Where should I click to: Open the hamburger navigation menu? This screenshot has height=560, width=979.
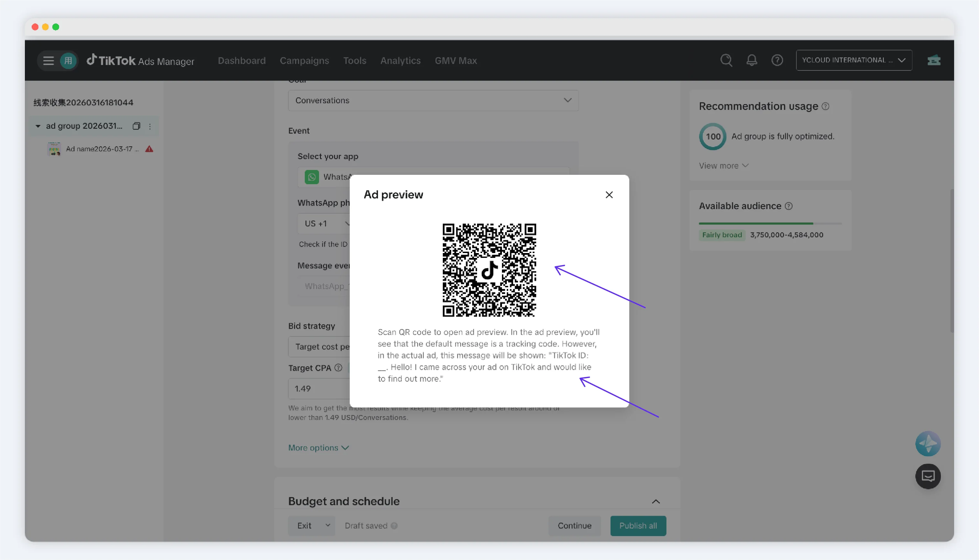click(x=48, y=61)
